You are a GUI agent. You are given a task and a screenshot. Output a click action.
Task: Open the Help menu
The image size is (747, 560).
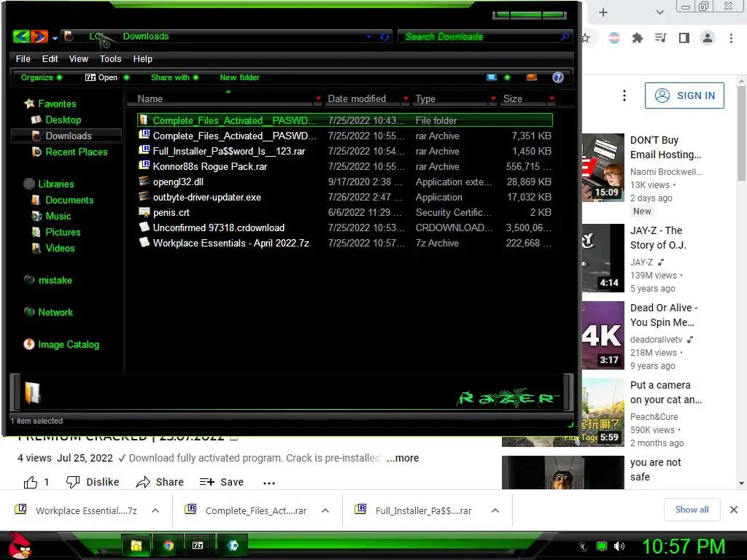click(x=142, y=59)
